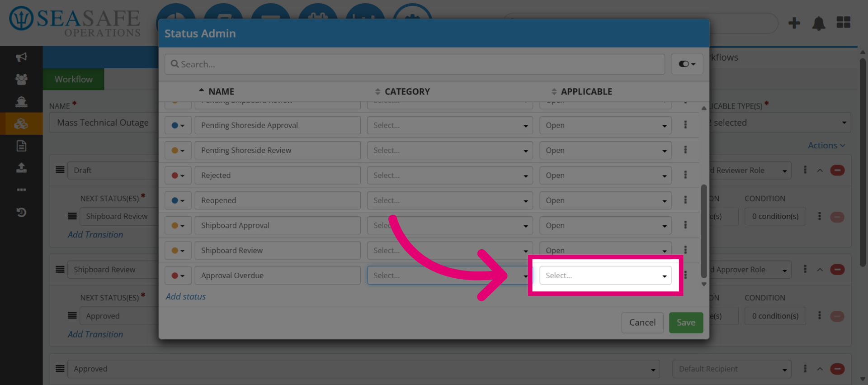Open category dropdown for Rejected
868x385 pixels.
pyautogui.click(x=450, y=176)
